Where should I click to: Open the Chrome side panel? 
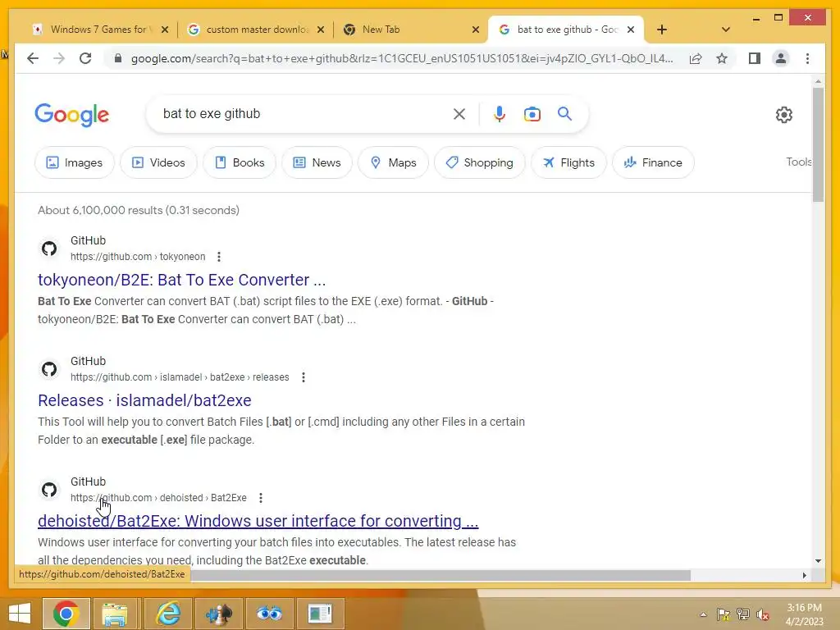(x=755, y=58)
